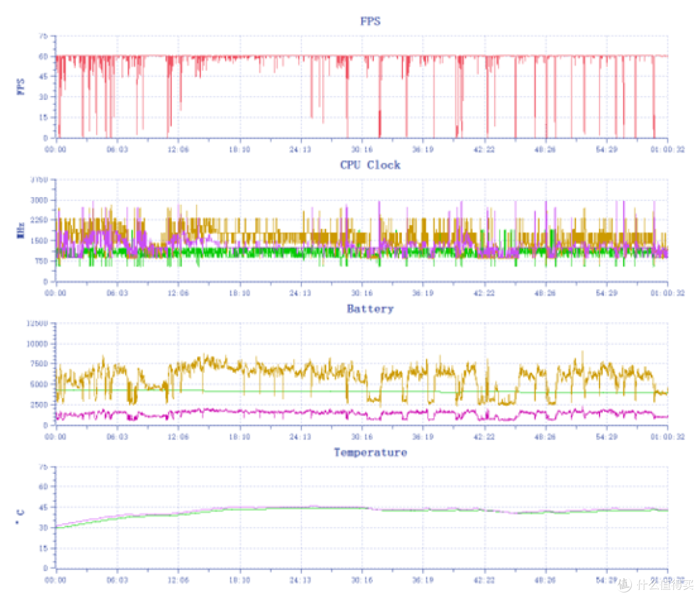700x599 pixels.
Task: Click the 60 tick on Temperature y-axis
Action: 43,487
